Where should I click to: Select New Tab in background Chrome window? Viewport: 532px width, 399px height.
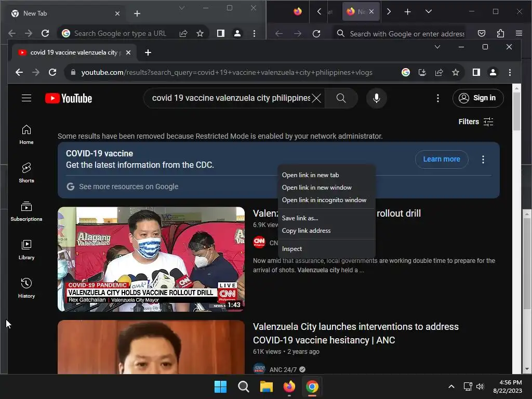[x=64, y=14]
